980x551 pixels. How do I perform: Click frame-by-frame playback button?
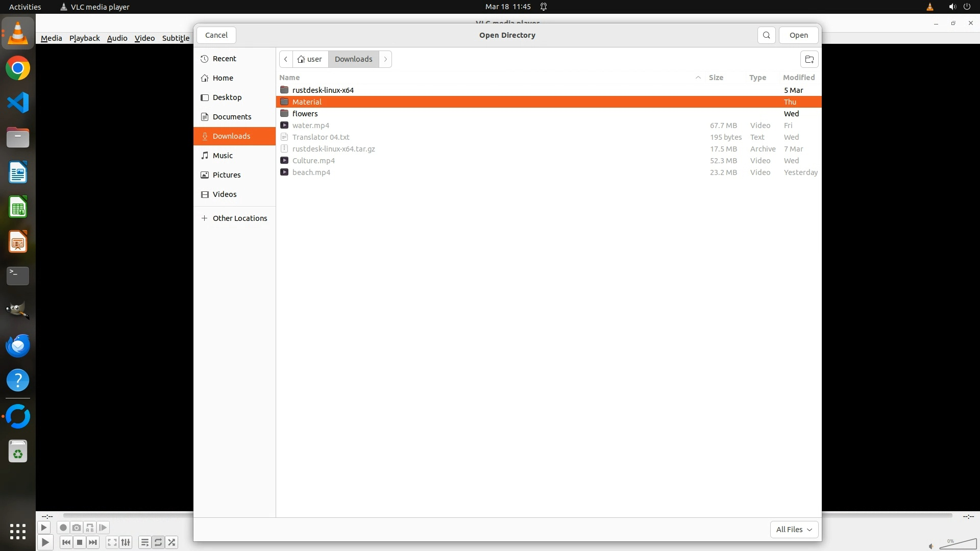pos(103,528)
